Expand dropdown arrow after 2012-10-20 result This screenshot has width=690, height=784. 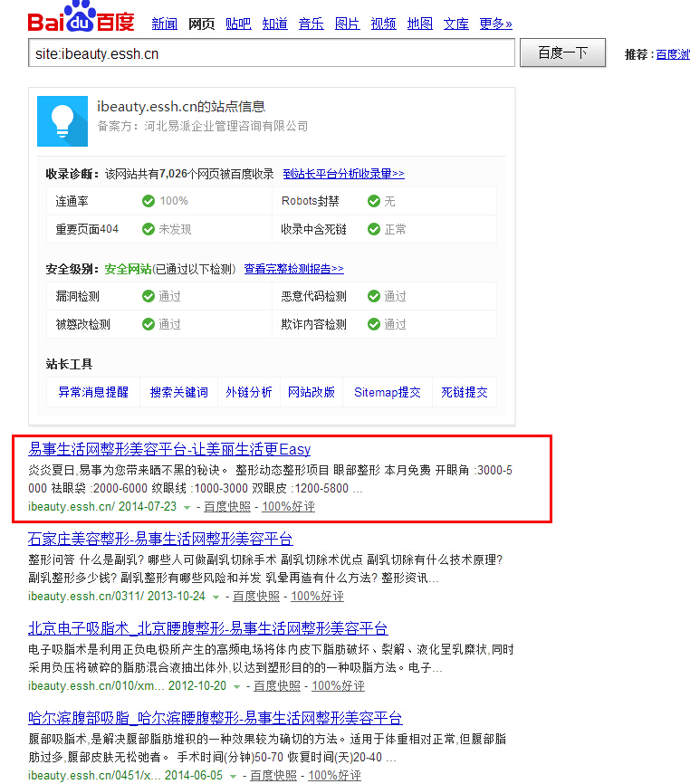237,686
